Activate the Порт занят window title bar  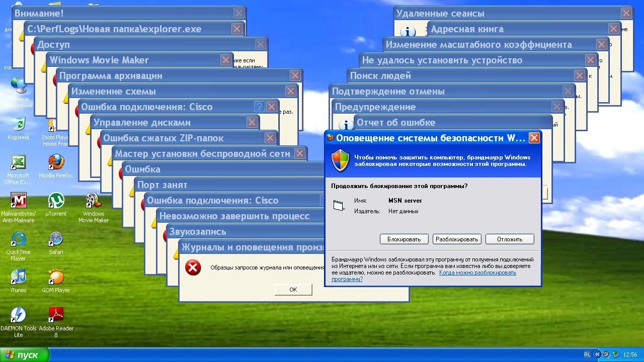pos(229,185)
